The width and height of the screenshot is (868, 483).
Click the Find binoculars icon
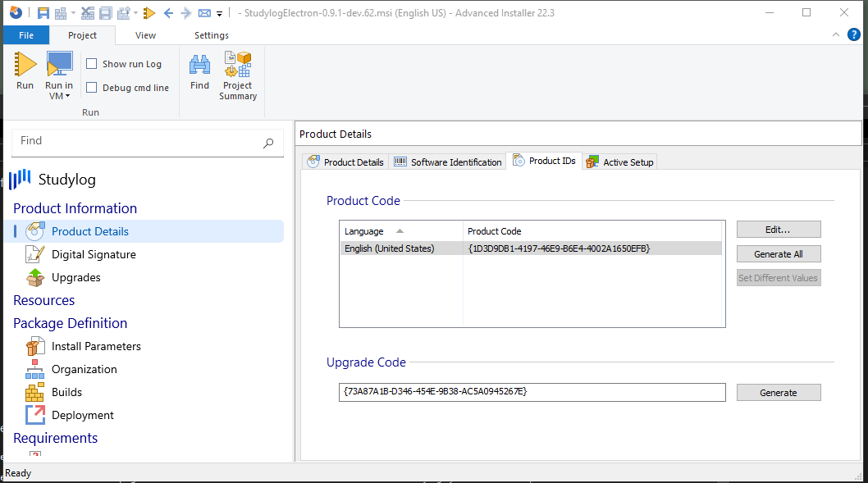tap(199, 71)
